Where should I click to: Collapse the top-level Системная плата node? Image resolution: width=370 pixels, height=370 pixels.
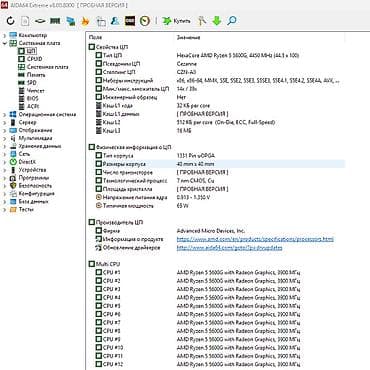(x=4, y=43)
